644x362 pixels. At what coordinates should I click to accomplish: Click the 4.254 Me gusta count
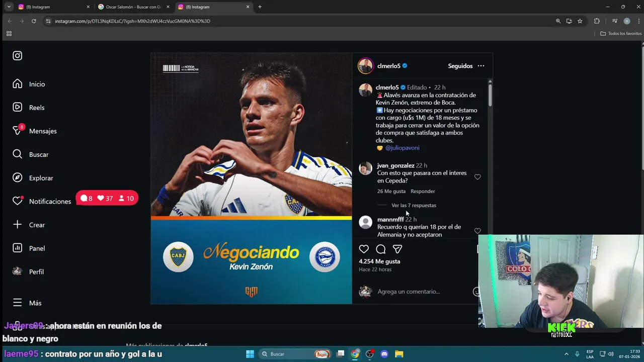point(379,261)
